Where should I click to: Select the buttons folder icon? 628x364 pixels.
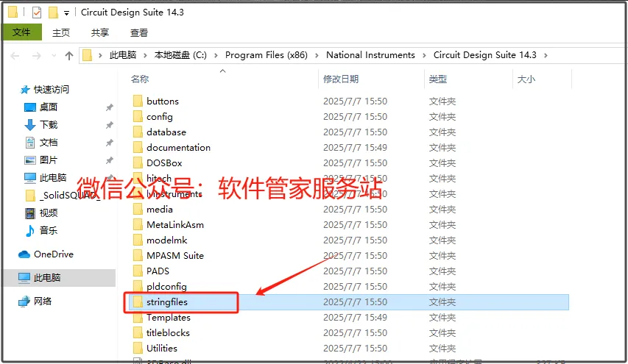[x=138, y=101]
